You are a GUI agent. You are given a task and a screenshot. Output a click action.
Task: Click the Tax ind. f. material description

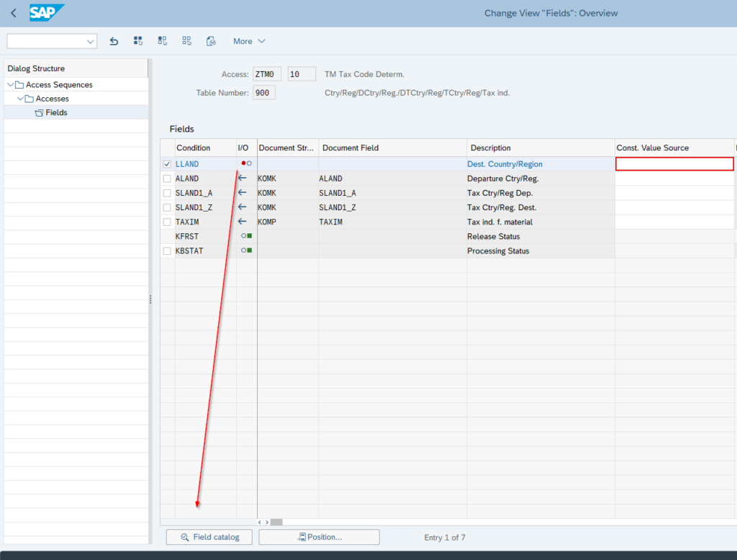pyautogui.click(x=499, y=222)
